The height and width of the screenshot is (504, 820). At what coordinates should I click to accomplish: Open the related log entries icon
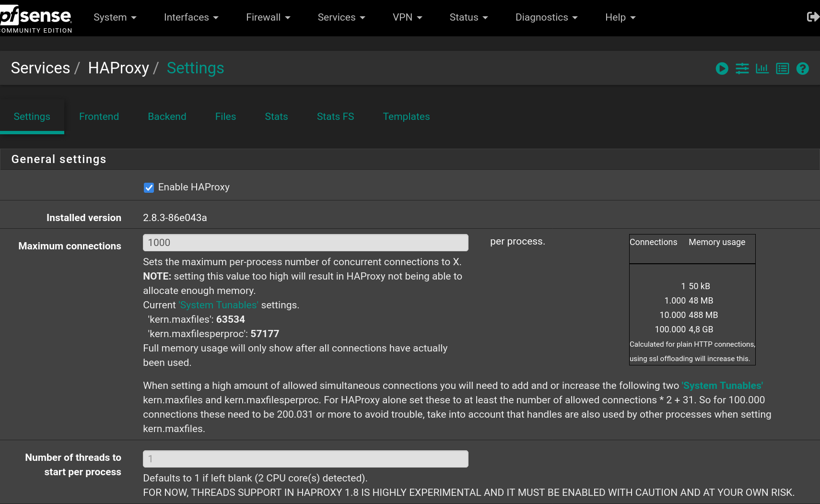click(x=782, y=69)
